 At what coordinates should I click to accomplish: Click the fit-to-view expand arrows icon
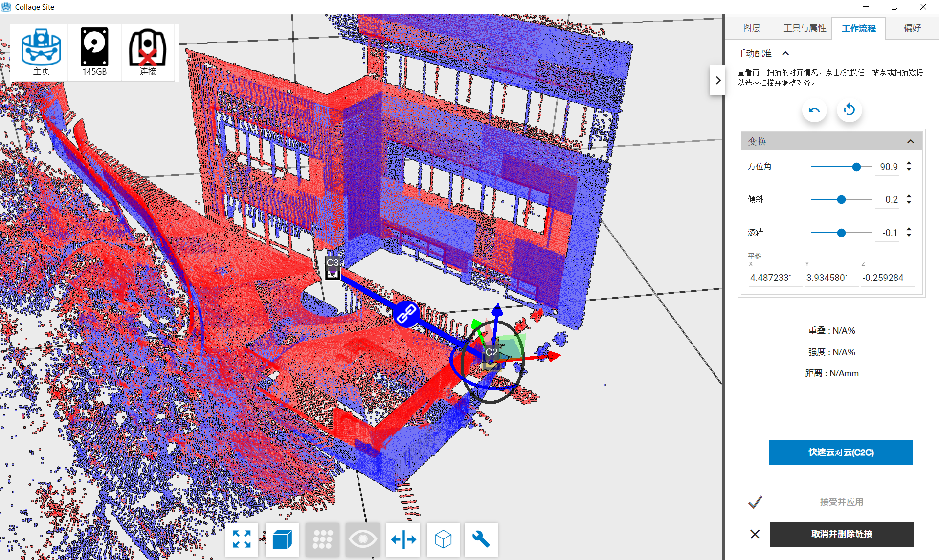coord(242,539)
